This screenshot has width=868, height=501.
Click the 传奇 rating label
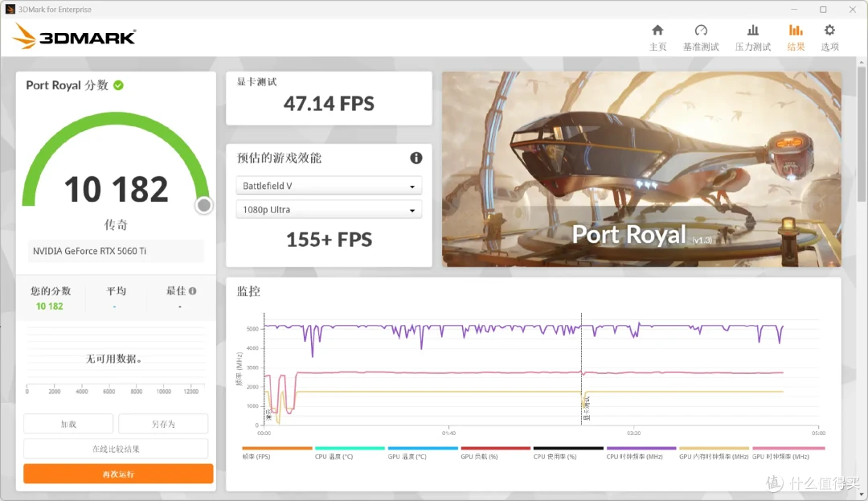tap(116, 224)
